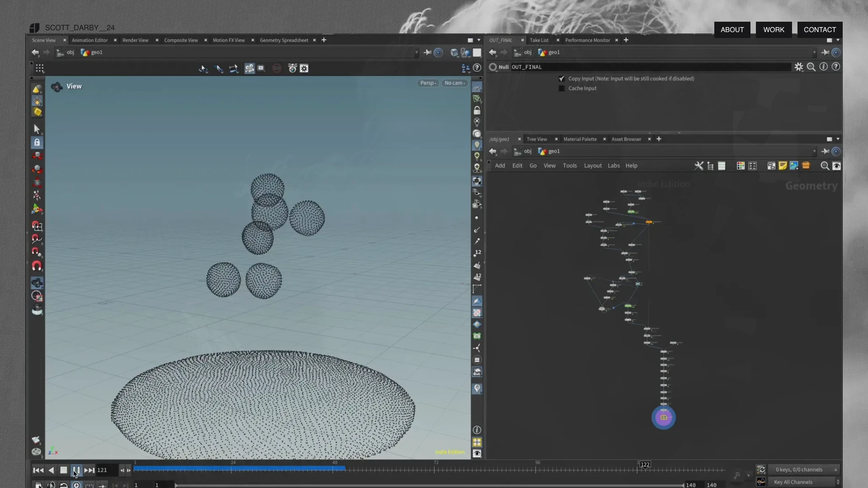This screenshot has width=868, height=488.
Task: Open the Performance Monitor tab
Action: (587, 40)
